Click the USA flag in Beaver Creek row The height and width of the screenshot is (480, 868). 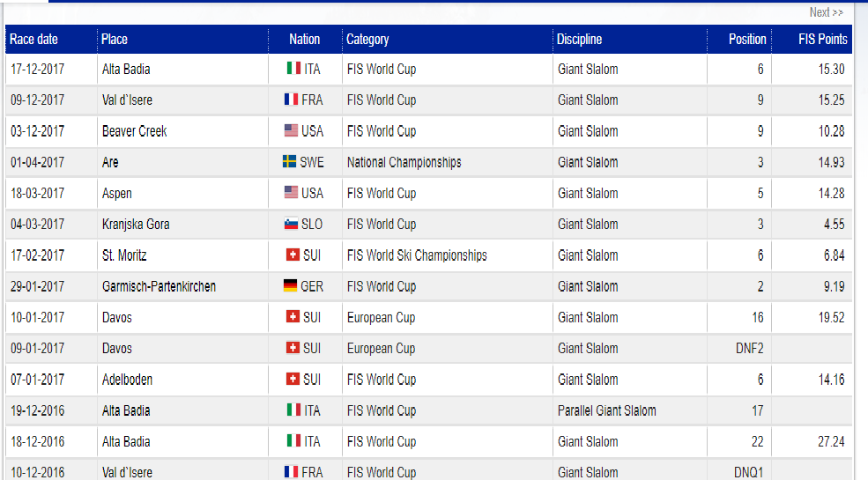(291, 130)
